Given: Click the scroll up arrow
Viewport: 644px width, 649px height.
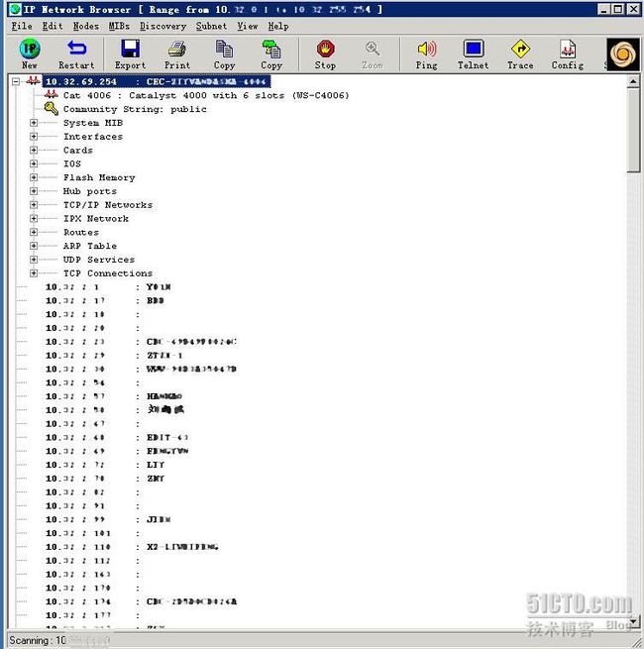Looking at the screenshot, I should (x=633, y=82).
